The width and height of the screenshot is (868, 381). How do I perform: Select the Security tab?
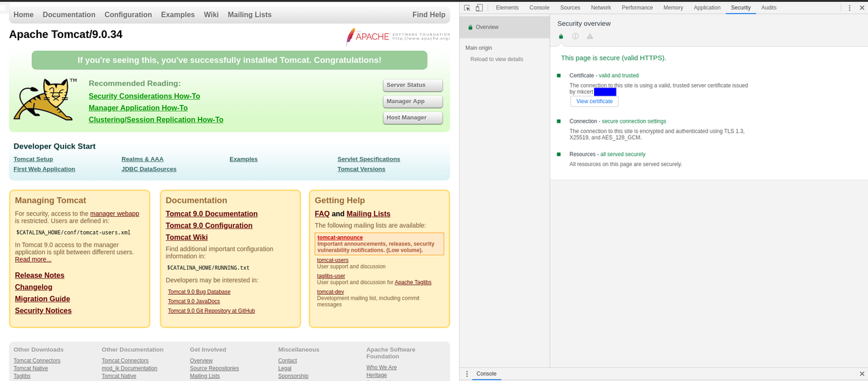pyautogui.click(x=741, y=7)
